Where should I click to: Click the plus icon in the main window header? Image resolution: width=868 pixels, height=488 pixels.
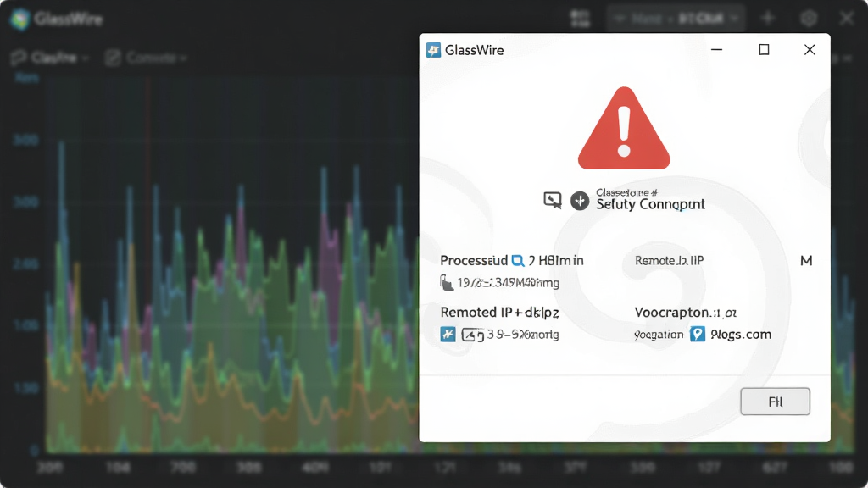coord(768,19)
